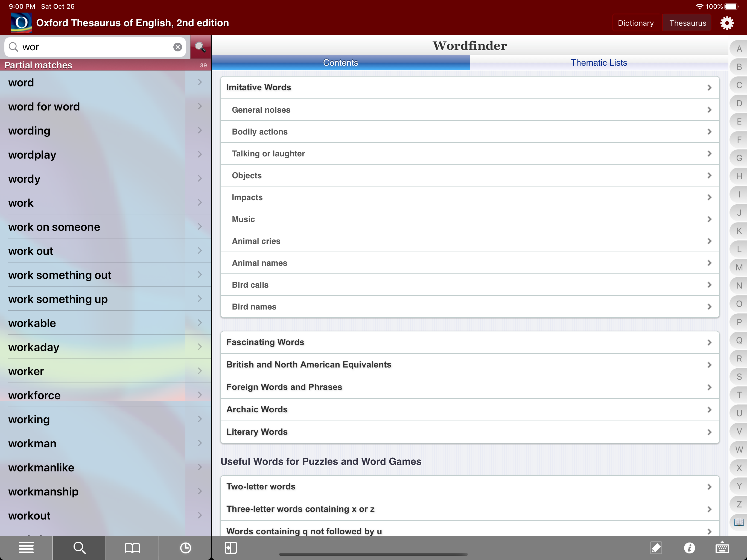
Task: Open chevron for 'word' entry
Action: coord(200,82)
